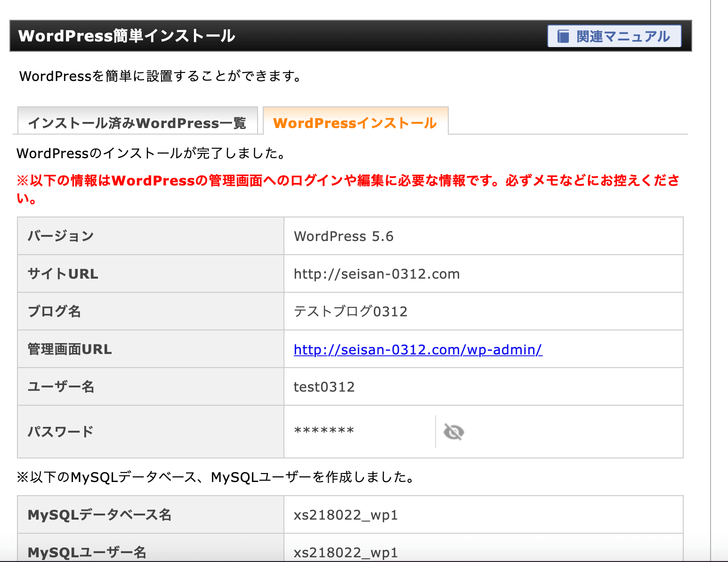728x562 pixels.
Task: Click the パスワード row label
Action: pos(61,432)
